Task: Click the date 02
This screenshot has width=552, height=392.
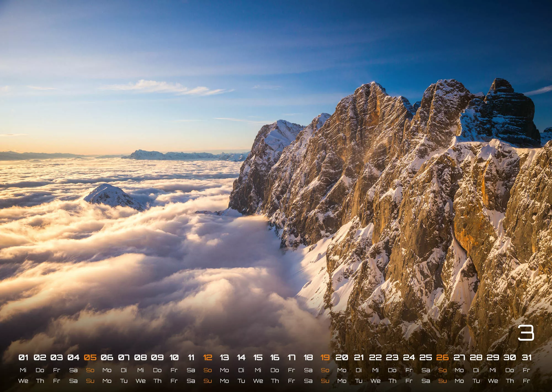Action: point(40,357)
